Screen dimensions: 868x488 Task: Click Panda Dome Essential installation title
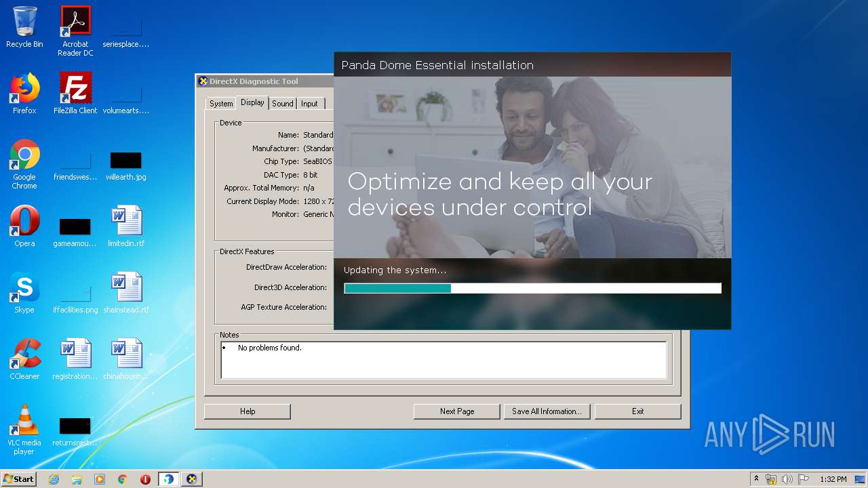pyautogui.click(x=437, y=65)
